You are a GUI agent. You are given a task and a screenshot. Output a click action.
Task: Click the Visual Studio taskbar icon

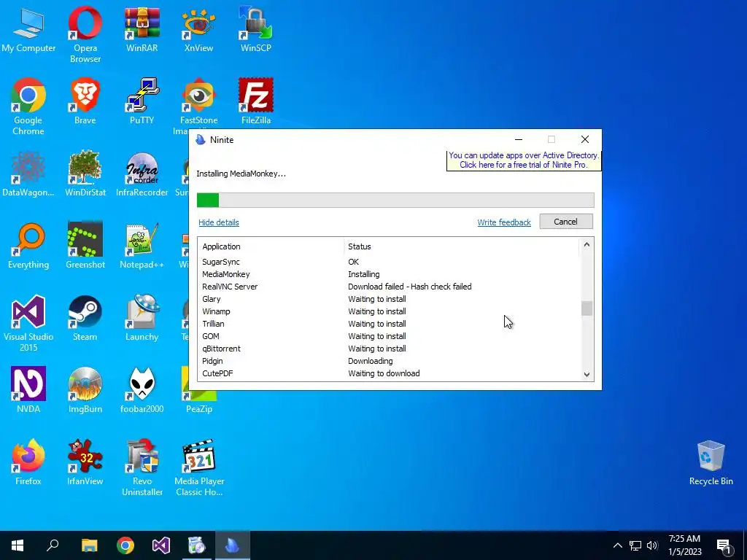161,545
